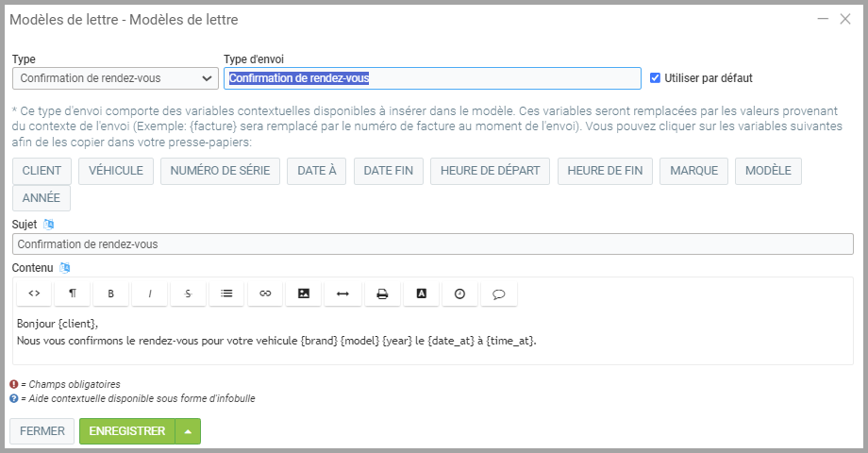Uncheck the Utiliser par défaut checkbox

pos(656,78)
